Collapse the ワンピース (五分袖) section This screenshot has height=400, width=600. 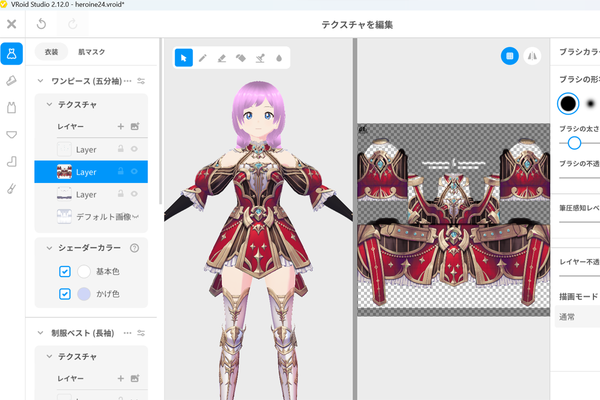coord(40,81)
